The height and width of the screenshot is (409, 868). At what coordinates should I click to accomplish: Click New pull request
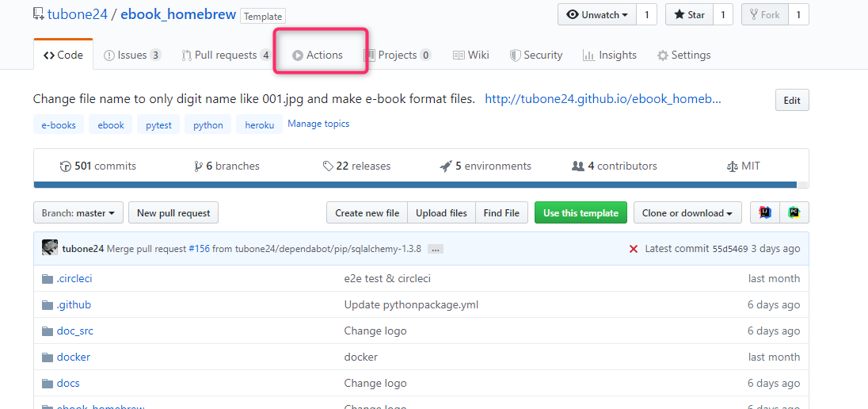coord(173,212)
